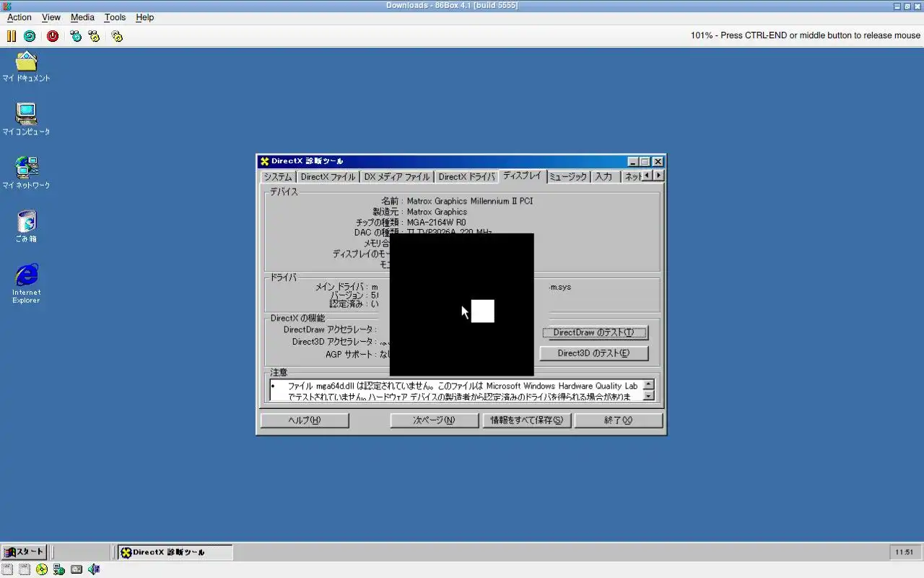Select the マイ コンピュータ desktop icon
Viewport: 924px width, 578px height.
(x=26, y=120)
